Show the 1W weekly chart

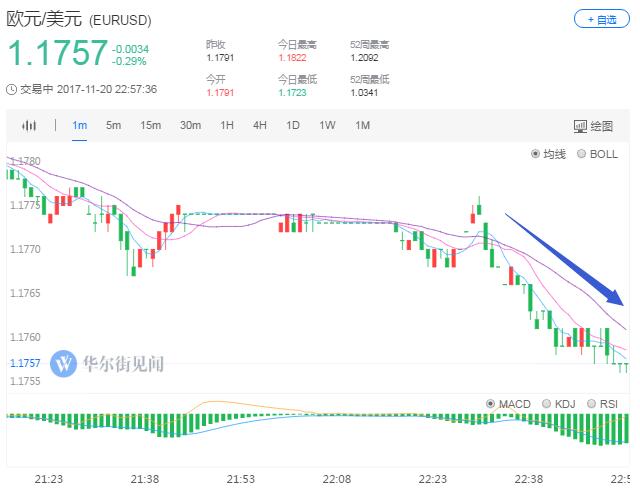[327, 125]
